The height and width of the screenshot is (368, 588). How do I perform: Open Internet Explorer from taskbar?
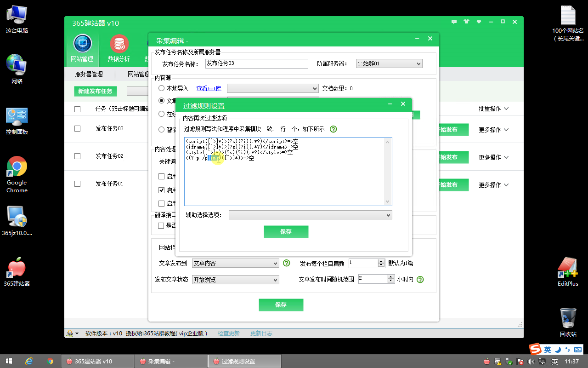pos(29,361)
